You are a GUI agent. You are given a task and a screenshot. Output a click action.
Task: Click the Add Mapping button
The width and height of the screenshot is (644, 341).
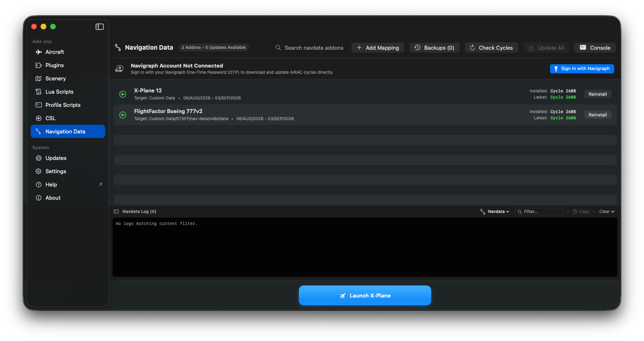tap(378, 48)
